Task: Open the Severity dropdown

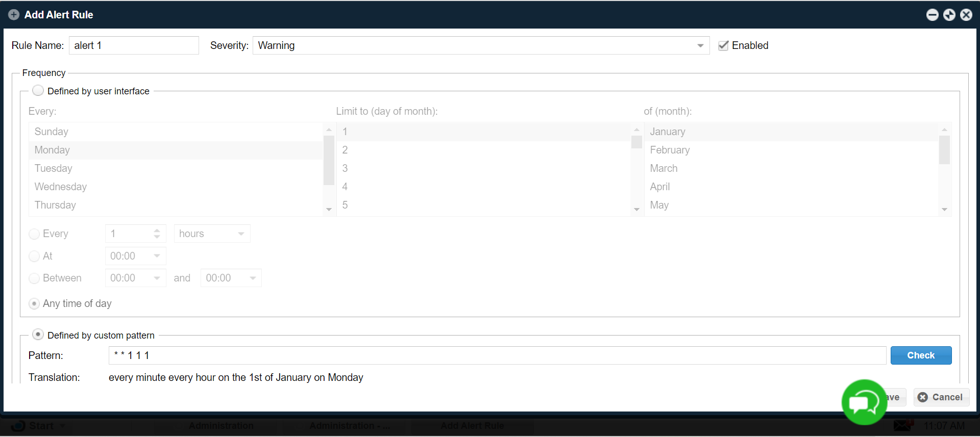Action: 700,45
